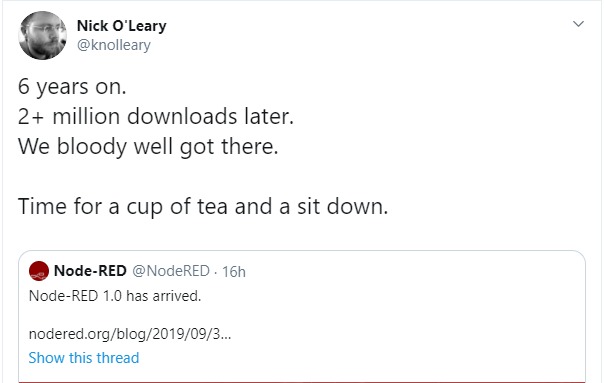604x383 pixels.
Task: Open the quoted tweet's bottom red image edge
Action: tap(302, 381)
